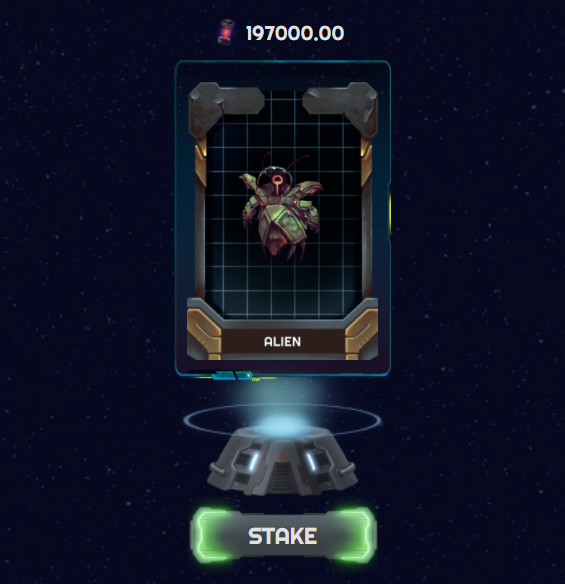
Task: Click the empty grid area below the alien
Action: click(x=283, y=289)
